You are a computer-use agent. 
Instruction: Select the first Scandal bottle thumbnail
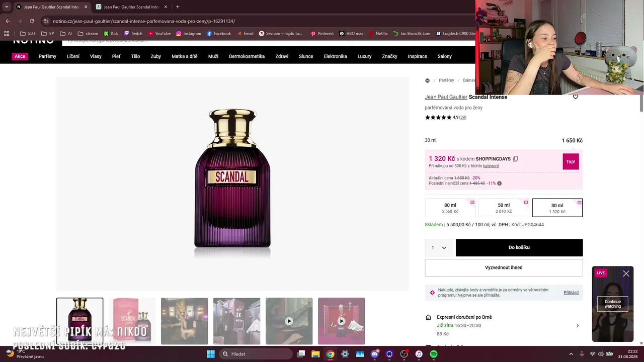[79, 321]
